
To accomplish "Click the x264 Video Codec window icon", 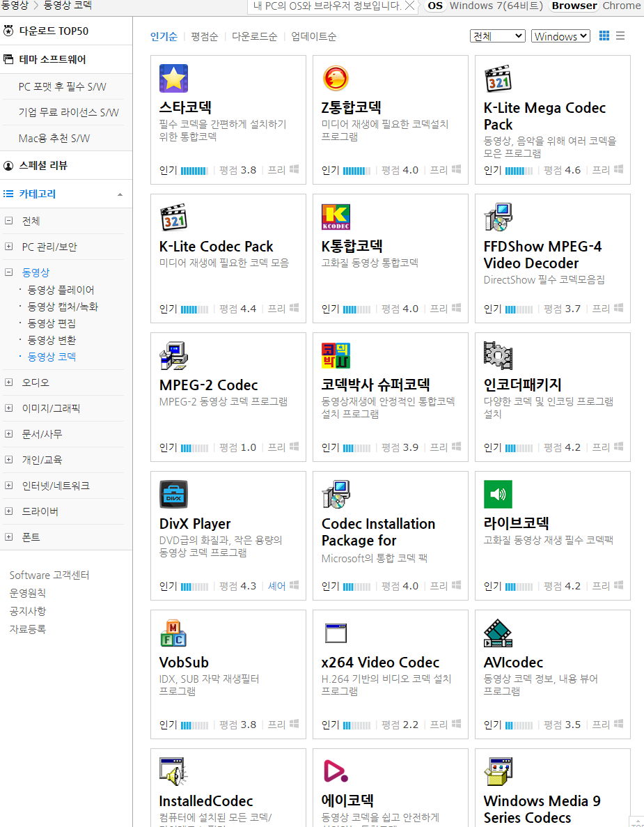I will (336, 633).
